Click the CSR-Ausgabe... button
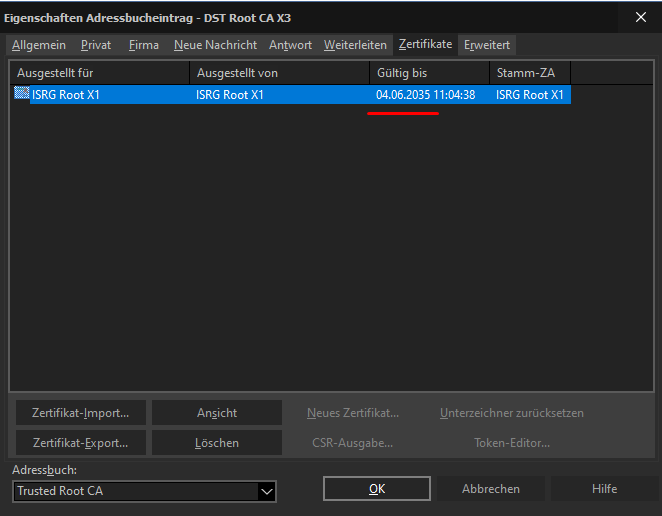662x516 pixels. (x=353, y=443)
